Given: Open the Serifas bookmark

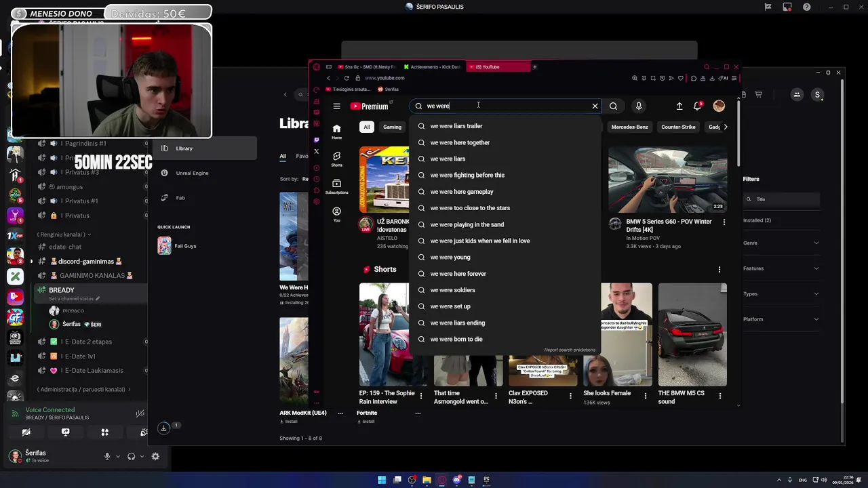Looking at the screenshot, I should pyautogui.click(x=389, y=89).
